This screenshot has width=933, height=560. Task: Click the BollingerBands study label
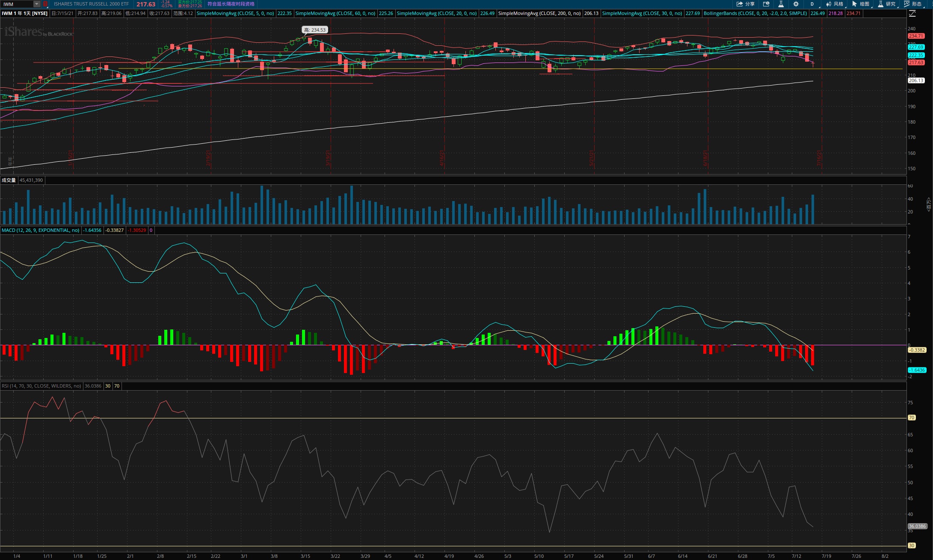click(x=755, y=13)
